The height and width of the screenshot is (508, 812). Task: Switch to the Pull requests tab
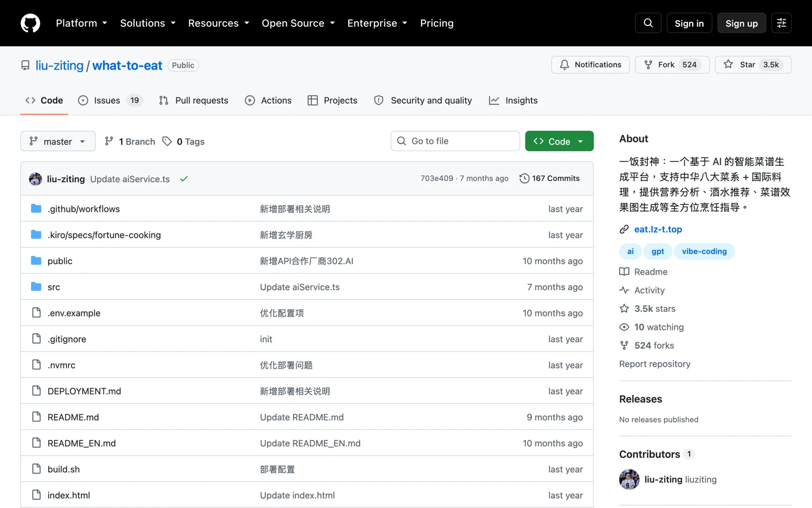pyautogui.click(x=193, y=101)
